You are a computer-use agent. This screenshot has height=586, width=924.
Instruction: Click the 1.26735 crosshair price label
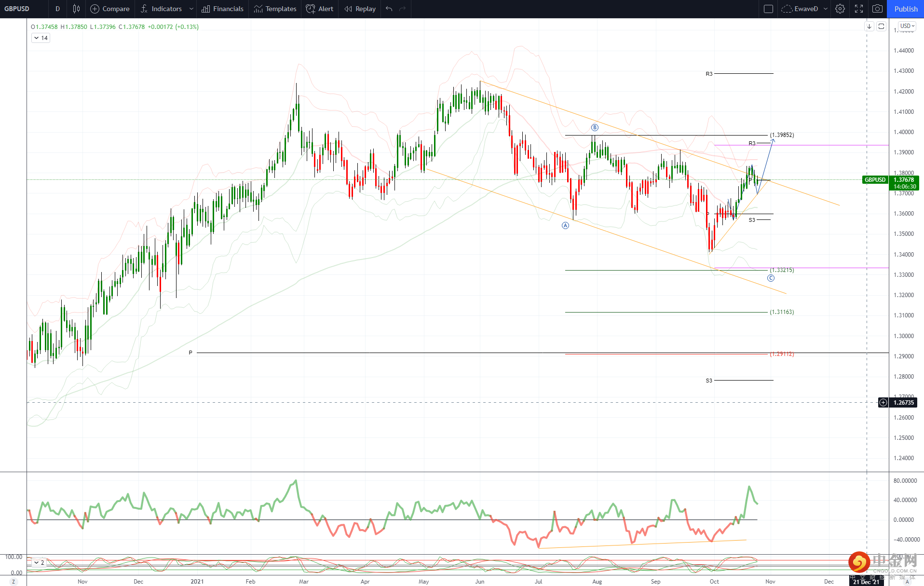click(903, 402)
